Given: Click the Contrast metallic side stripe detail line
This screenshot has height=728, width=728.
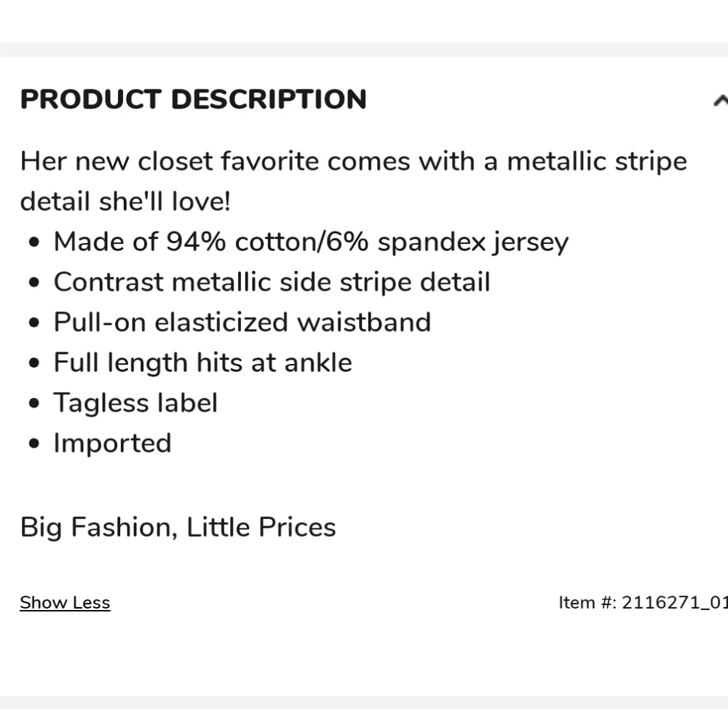Looking at the screenshot, I should [272, 282].
